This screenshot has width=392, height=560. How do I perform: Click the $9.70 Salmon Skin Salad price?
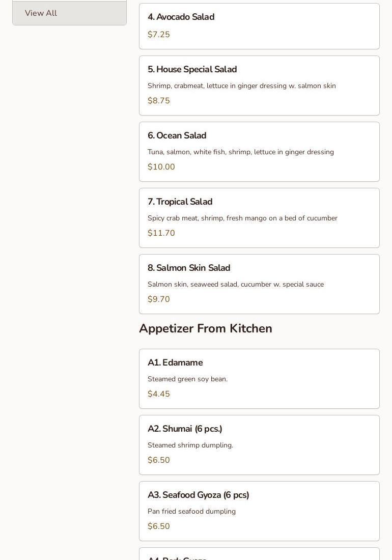coord(159,299)
